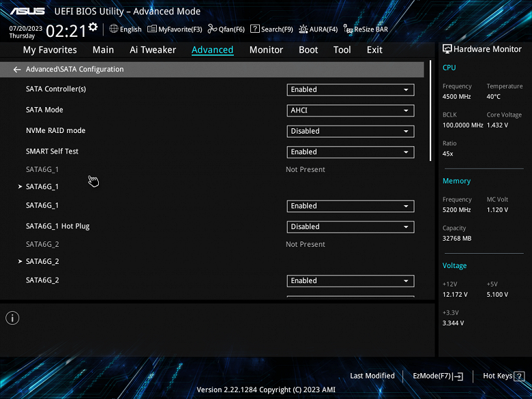The height and width of the screenshot is (399, 532).
Task: Click CPU frequency value 4500 MHz
Action: tap(457, 97)
